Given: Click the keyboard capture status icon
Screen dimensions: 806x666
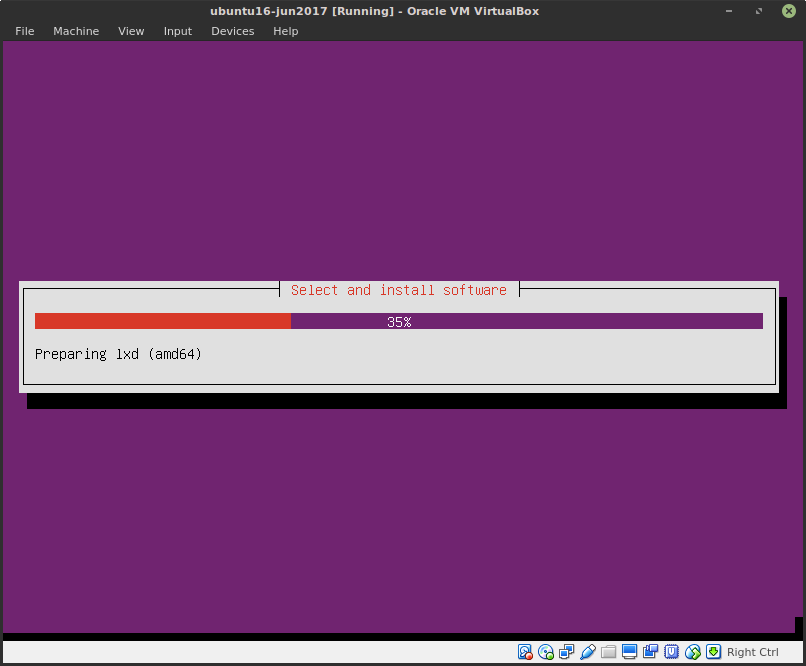Looking at the screenshot, I should (x=714, y=651).
